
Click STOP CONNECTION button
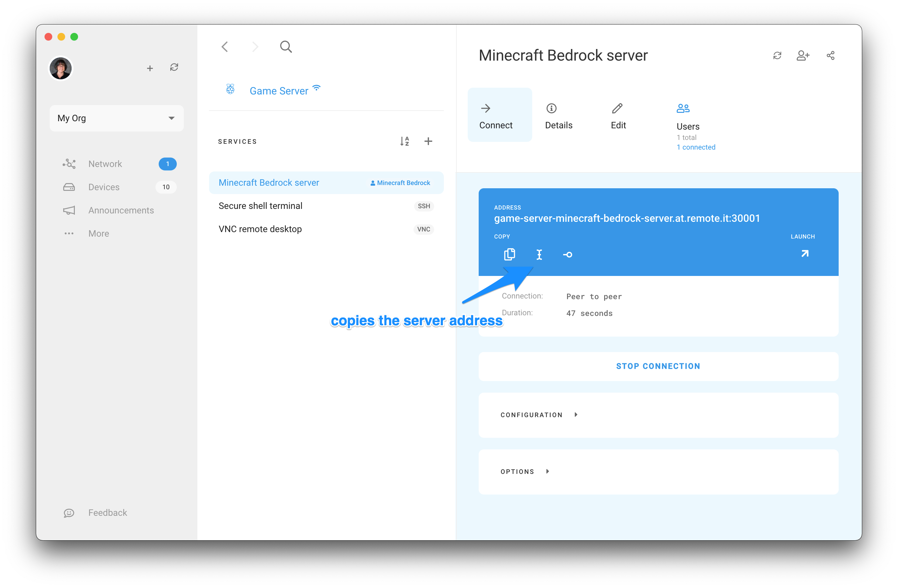[658, 366]
